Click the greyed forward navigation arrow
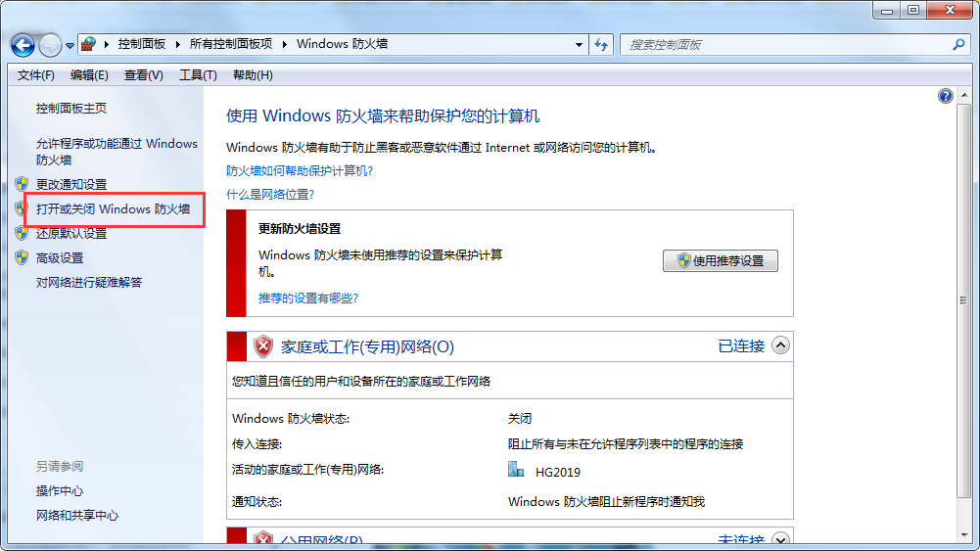The width and height of the screenshot is (980, 551). coord(50,44)
